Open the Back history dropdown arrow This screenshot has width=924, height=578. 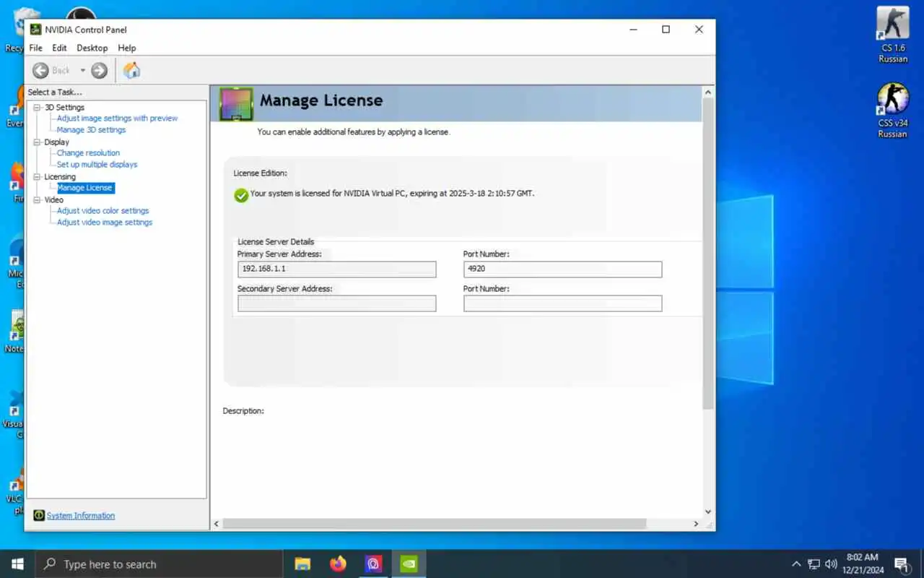tap(82, 71)
